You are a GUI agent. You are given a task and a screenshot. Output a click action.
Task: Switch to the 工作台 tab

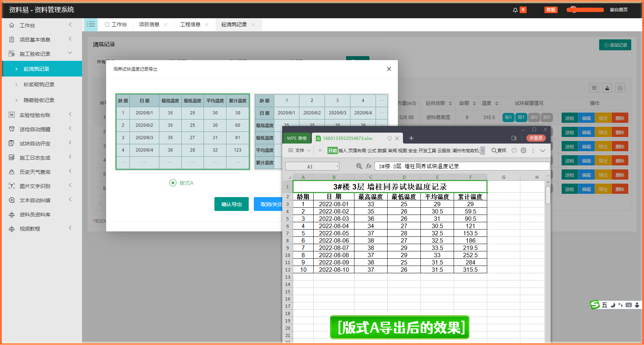pos(116,24)
